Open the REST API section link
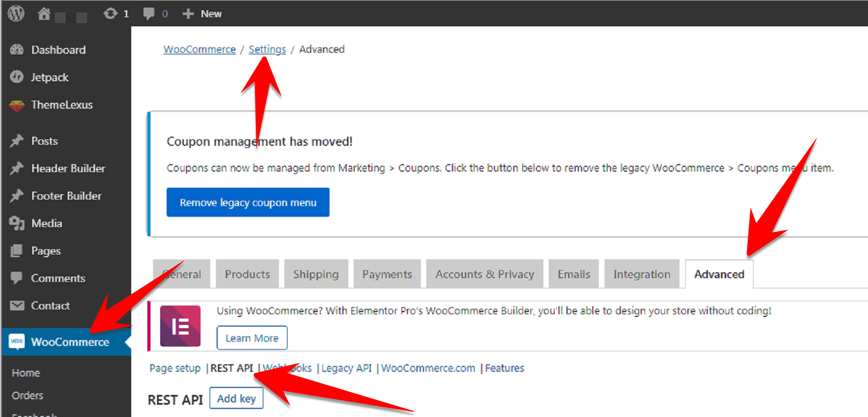Screen dimensions: 868x417 tap(232, 368)
